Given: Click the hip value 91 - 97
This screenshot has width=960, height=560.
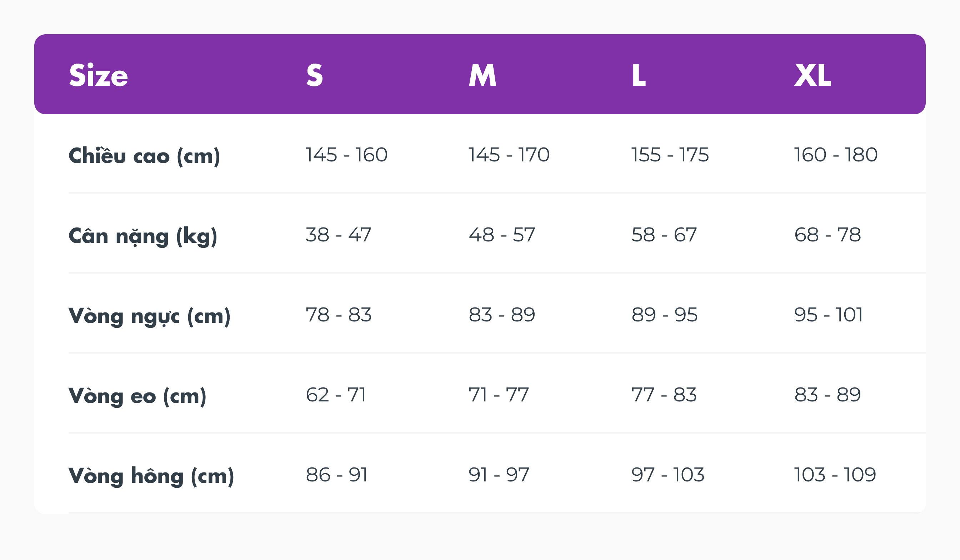Looking at the screenshot, I should pos(499,475).
